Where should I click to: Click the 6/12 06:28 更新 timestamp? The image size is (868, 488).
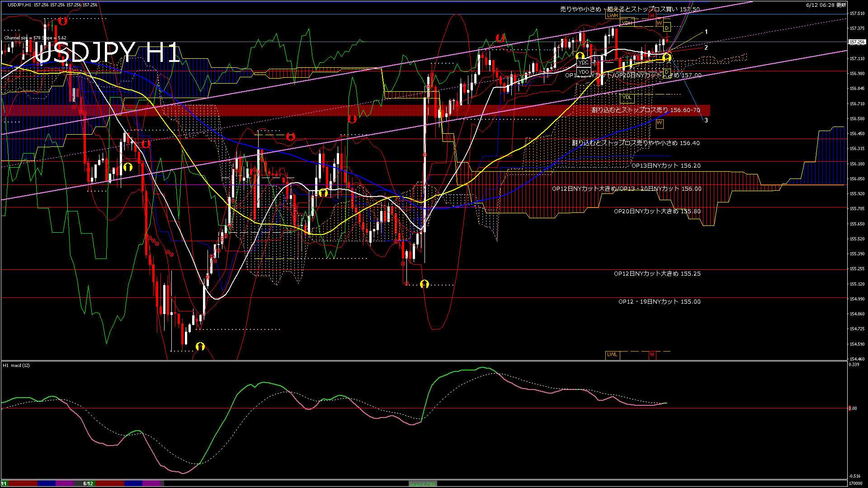[x=826, y=5]
